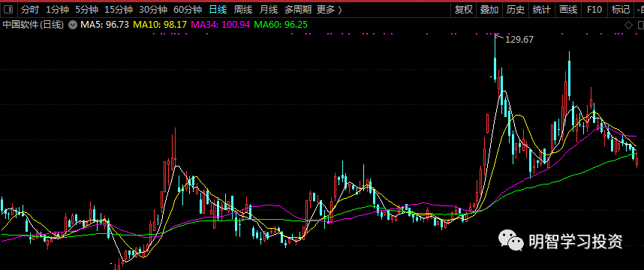This screenshot has height=270, width=644.
Task: Switch to 月线 monthly chart
Action: tap(268, 10)
